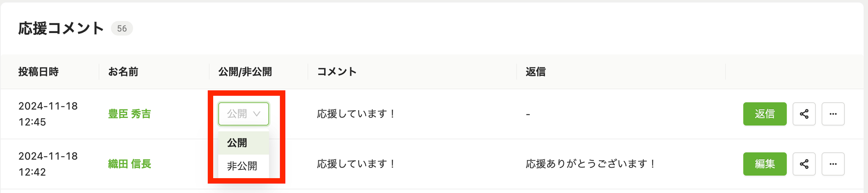Collapse the 公開 visibility dropdown box
868x193 pixels.
coord(244,114)
